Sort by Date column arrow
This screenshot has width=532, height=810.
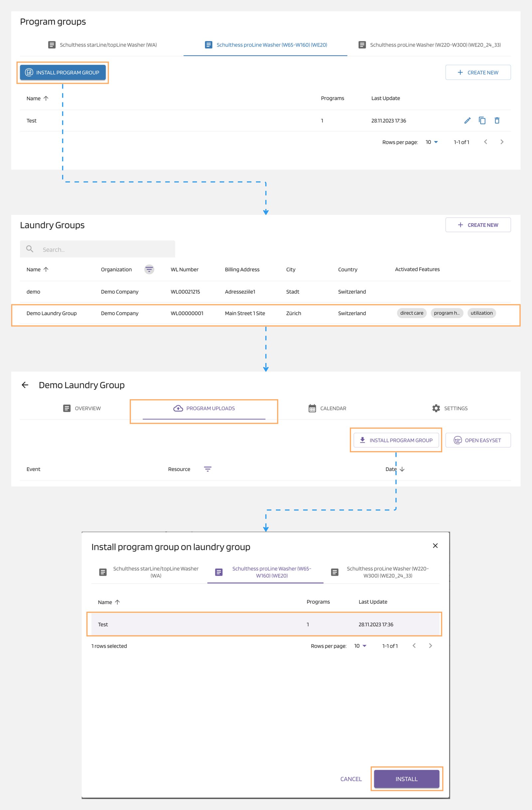(x=402, y=469)
